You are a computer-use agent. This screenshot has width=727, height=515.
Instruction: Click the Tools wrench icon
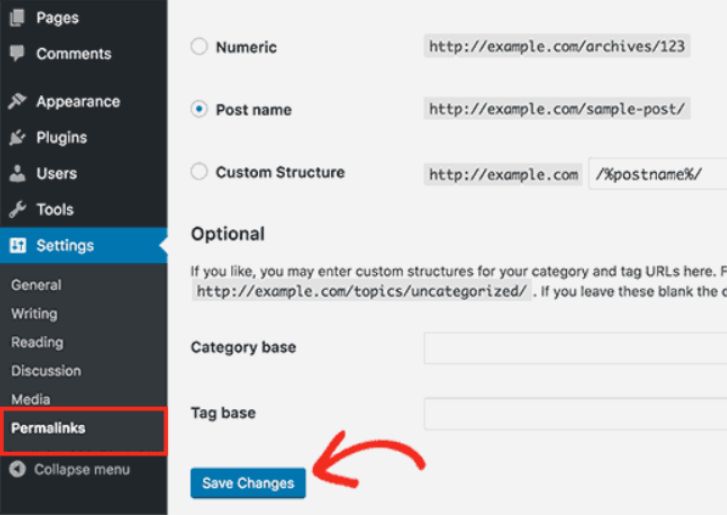17,210
